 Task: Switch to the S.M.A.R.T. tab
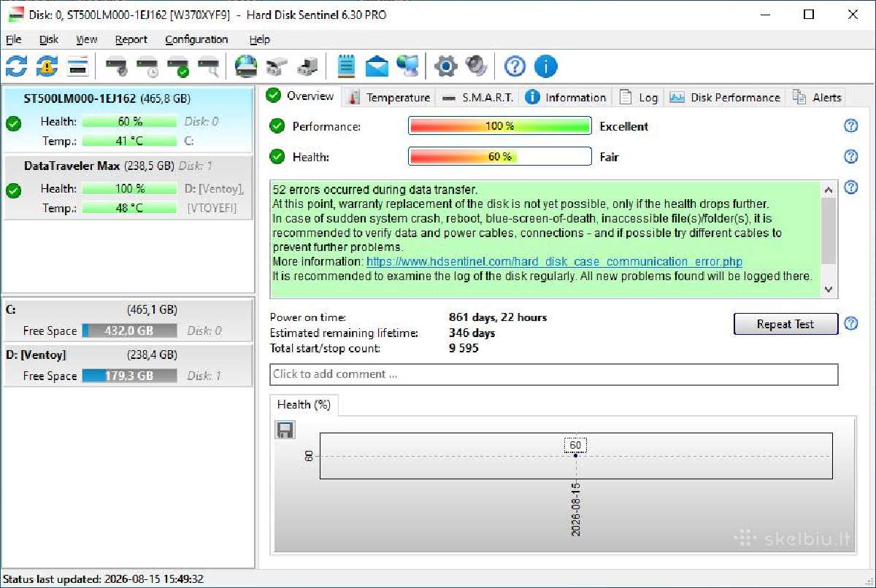[477, 97]
